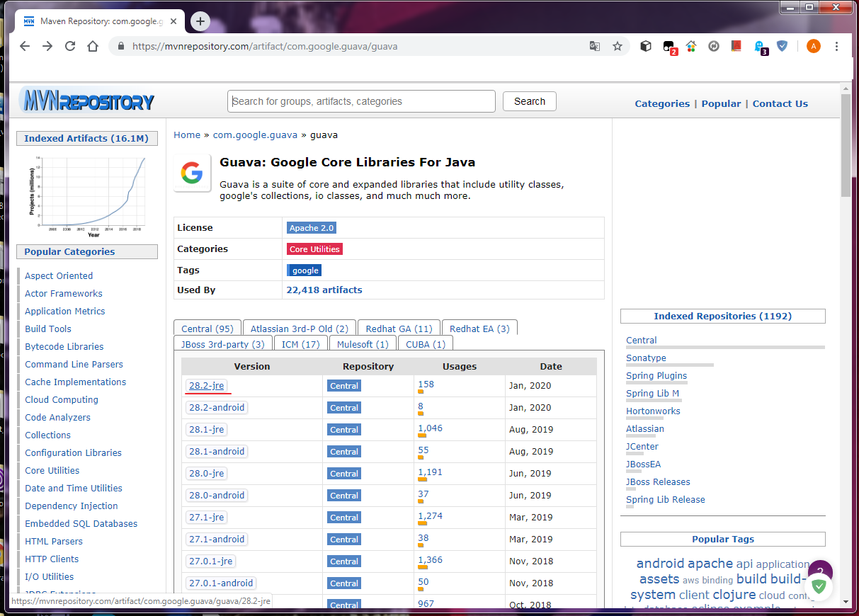Click the Search button

click(530, 101)
